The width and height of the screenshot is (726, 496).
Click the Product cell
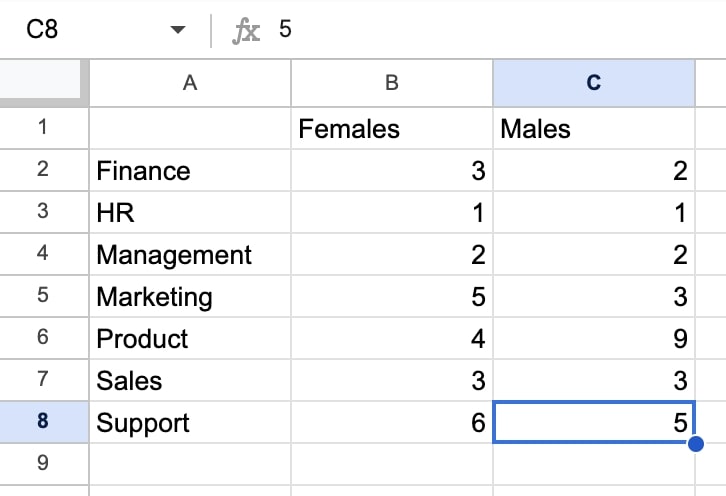tap(190, 338)
